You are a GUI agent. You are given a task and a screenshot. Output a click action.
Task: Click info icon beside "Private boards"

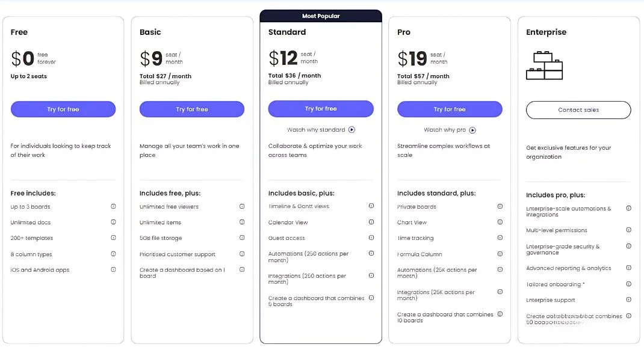click(500, 206)
